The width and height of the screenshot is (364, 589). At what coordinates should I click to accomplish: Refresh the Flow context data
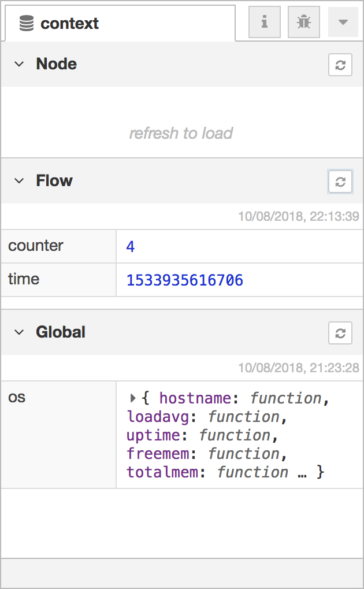click(x=340, y=182)
